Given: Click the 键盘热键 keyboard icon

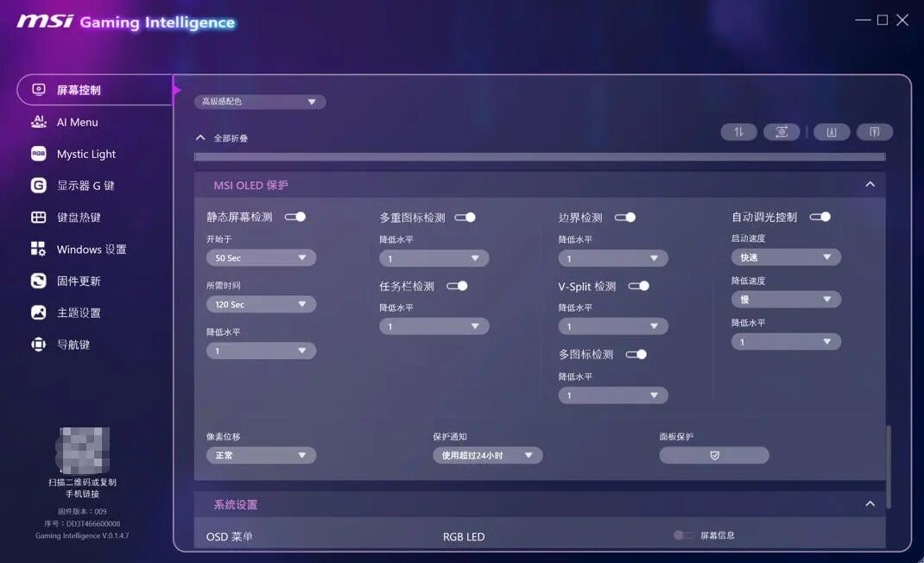Looking at the screenshot, I should point(38,218).
